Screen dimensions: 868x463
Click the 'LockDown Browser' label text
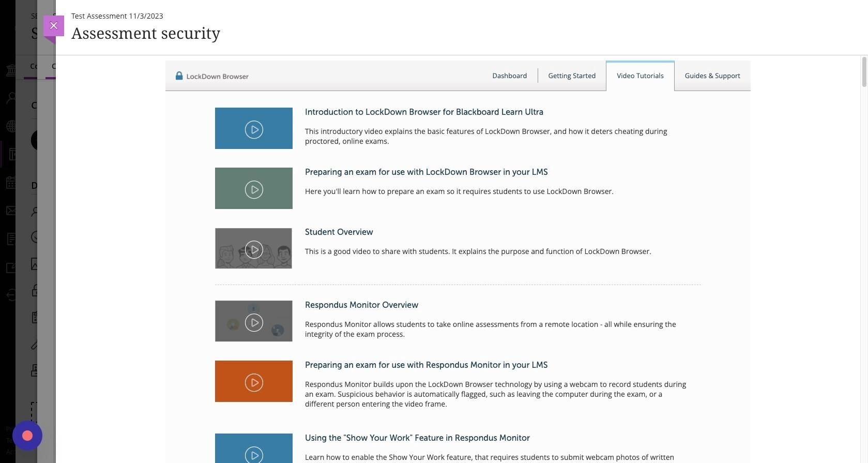pyautogui.click(x=217, y=77)
